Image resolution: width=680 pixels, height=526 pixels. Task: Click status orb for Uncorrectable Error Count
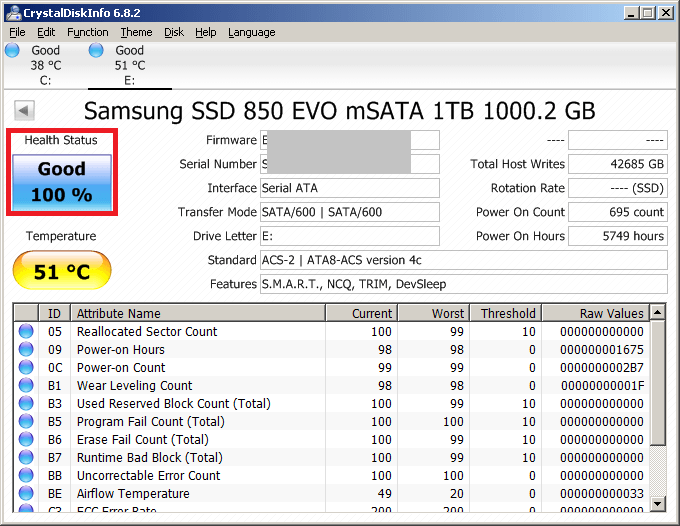[x=26, y=475]
